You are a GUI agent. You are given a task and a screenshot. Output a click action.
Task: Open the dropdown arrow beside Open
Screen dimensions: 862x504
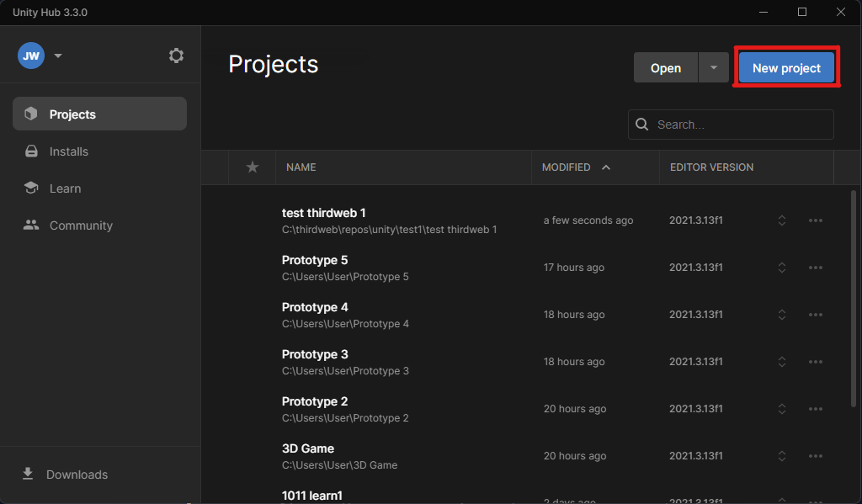[x=713, y=67]
